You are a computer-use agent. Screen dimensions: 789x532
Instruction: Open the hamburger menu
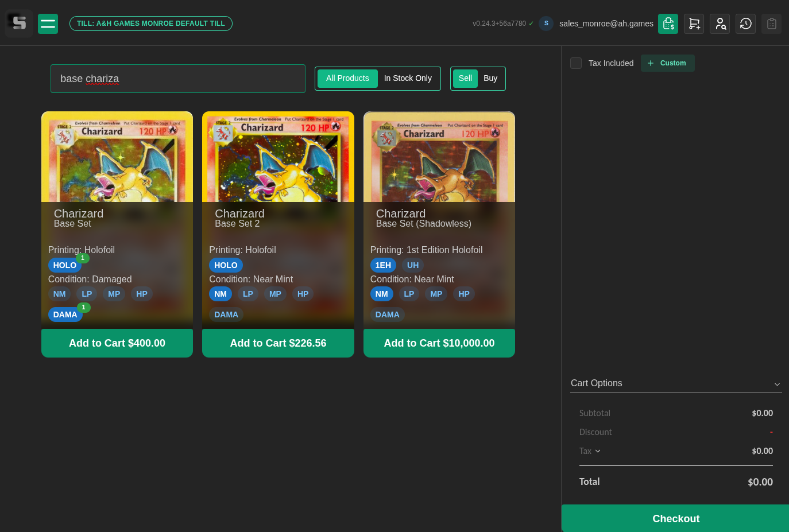click(48, 24)
